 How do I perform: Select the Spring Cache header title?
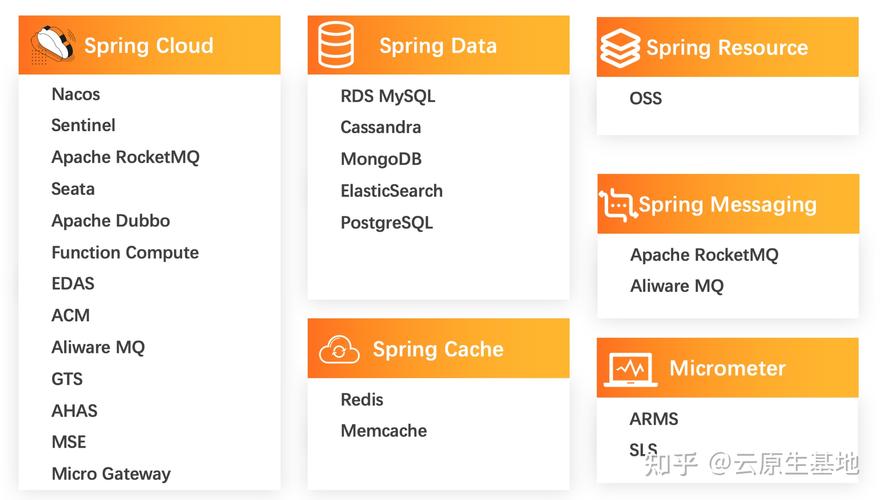click(x=438, y=349)
